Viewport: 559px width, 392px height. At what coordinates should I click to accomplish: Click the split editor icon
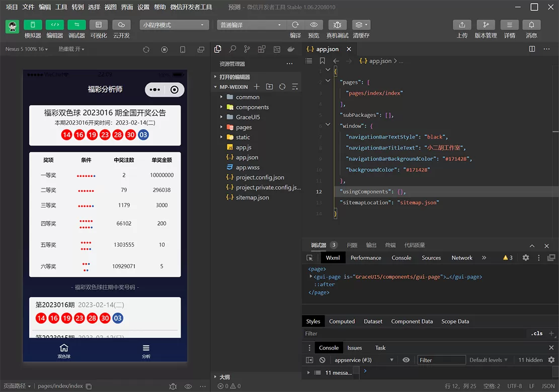click(x=532, y=49)
